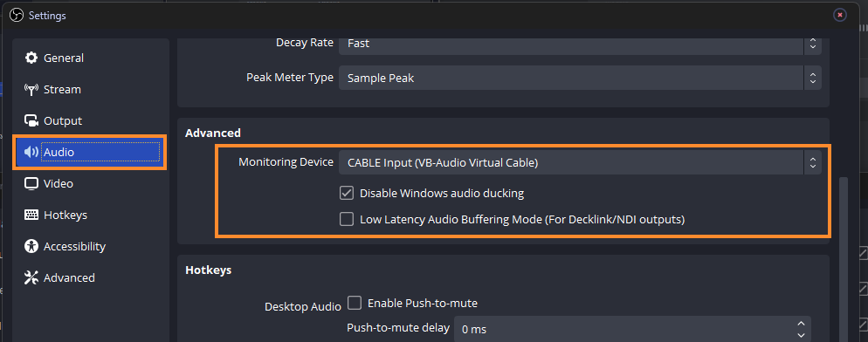Select the Audio settings category

(x=91, y=152)
